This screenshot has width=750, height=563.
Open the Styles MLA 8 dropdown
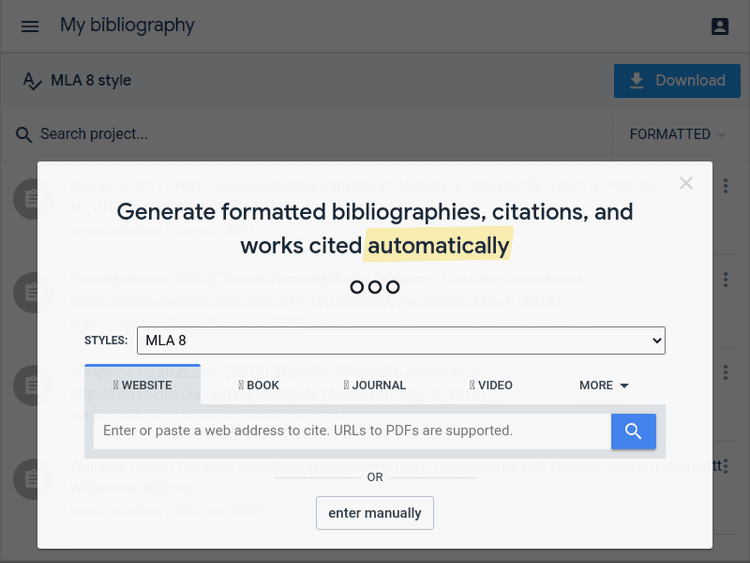(400, 340)
